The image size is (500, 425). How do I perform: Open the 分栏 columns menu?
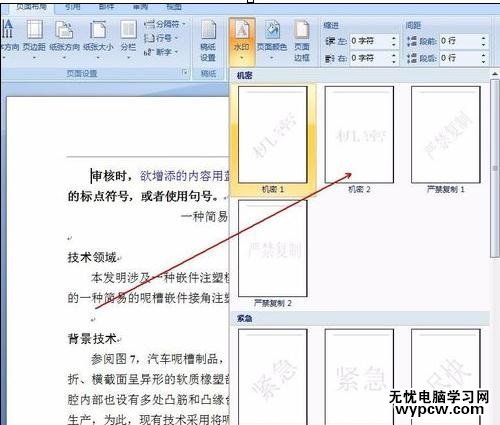point(128,39)
